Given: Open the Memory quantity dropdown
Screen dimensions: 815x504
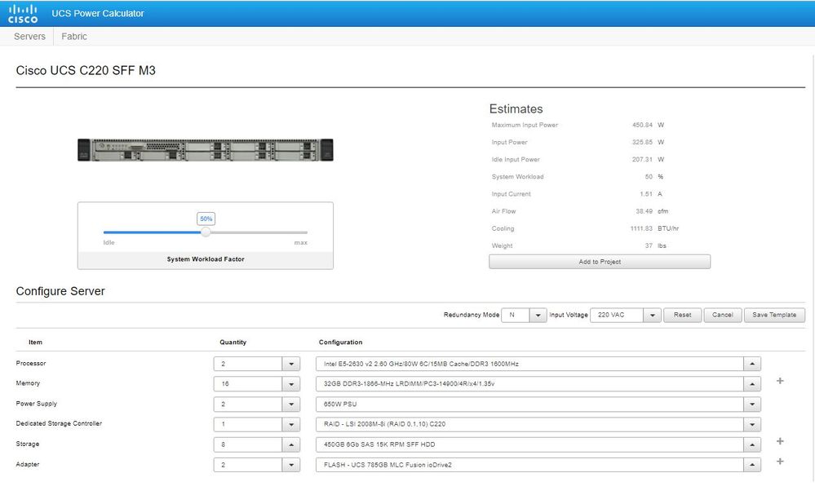Looking at the screenshot, I should (x=291, y=384).
